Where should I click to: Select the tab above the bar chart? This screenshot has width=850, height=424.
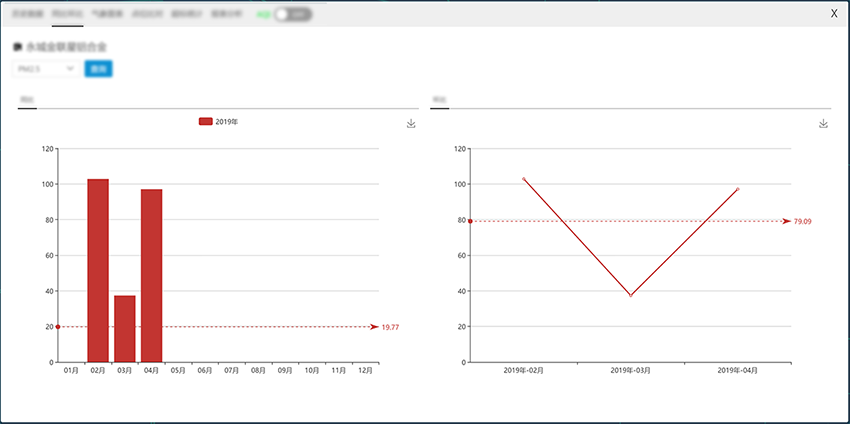(x=27, y=100)
